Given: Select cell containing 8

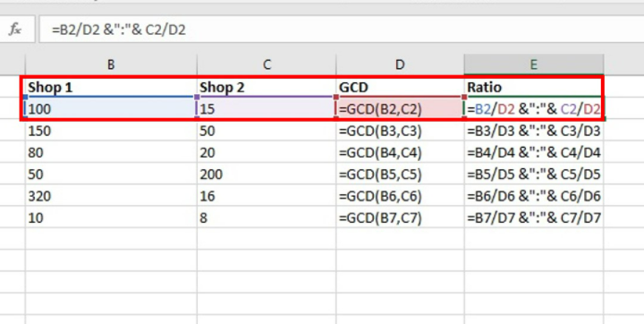Looking at the screenshot, I should pyautogui.click(x=267, y=217).
